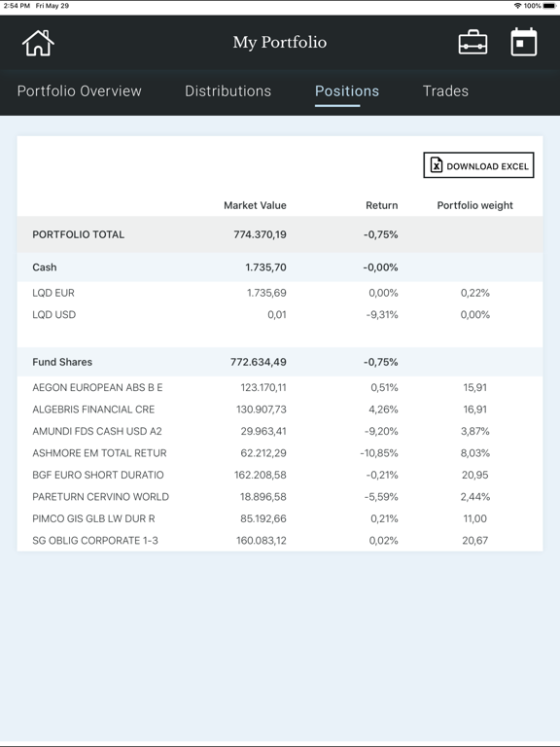The height and width of the screenshot is (747, 560).
Task: Open the briefcase portfolio icon
Action: [x=472, y=43]
